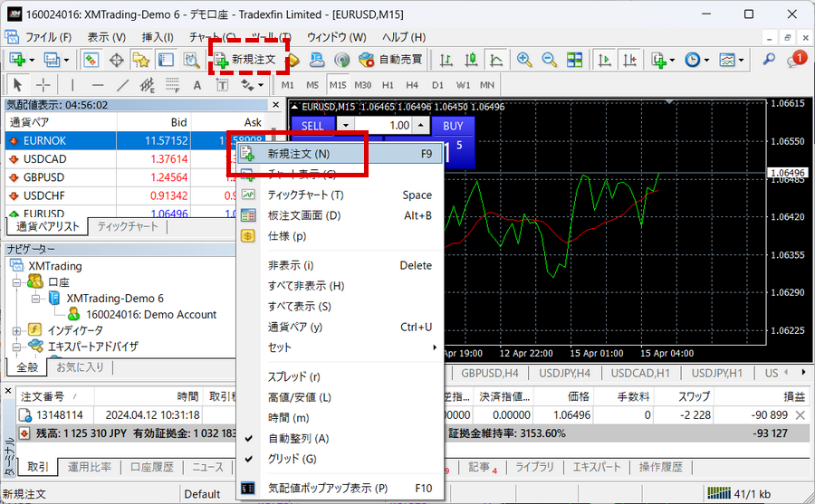Toggle 自動整列 (A) checkmark item
815x504 pixels.
click(340, 439)
